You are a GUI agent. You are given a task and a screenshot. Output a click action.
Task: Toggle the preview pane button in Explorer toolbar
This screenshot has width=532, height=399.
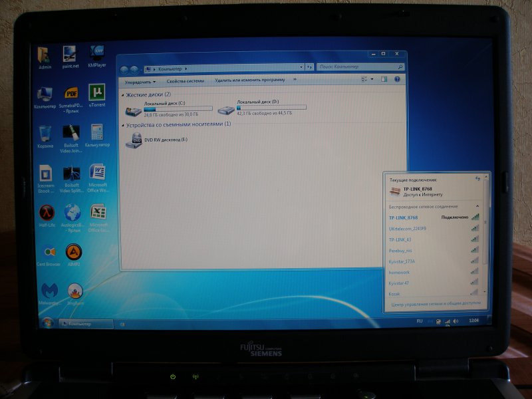tap(384, 79)
